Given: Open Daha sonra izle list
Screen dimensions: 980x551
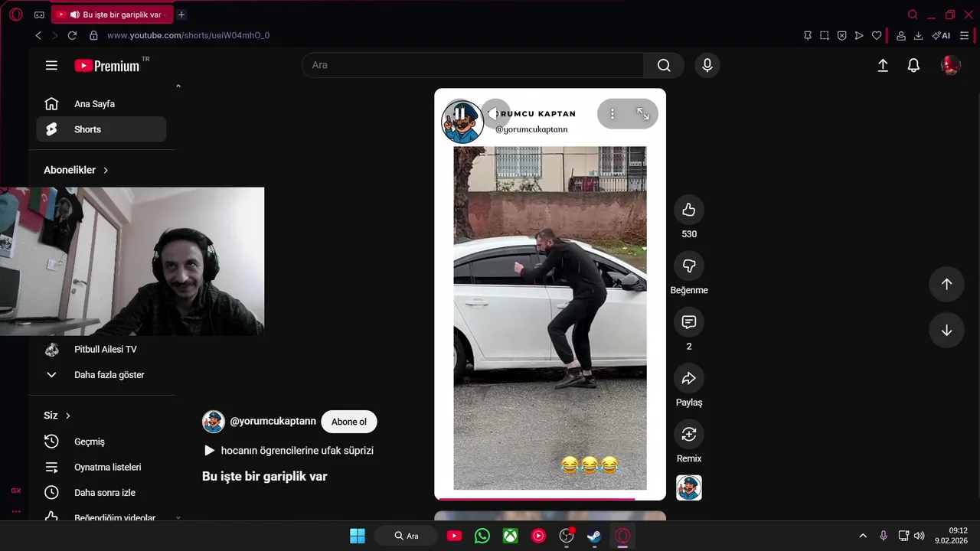Looking at the screenshot, I should 101,493.
